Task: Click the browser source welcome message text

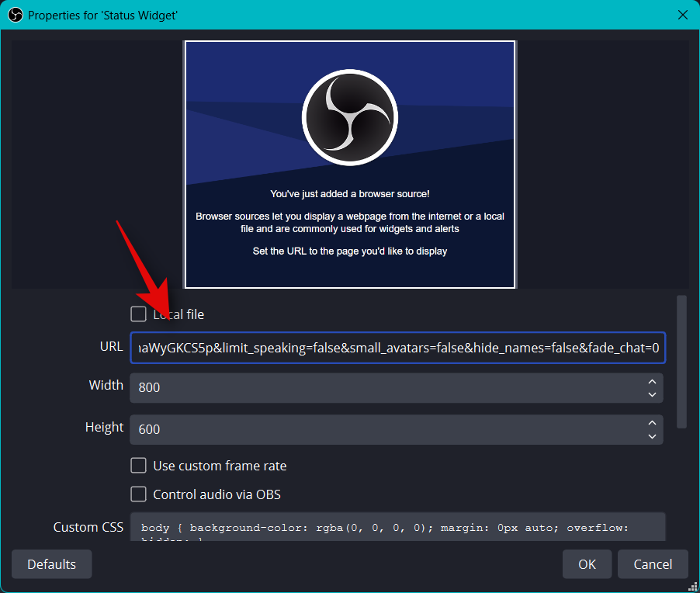Action: (x=349, y=193)
